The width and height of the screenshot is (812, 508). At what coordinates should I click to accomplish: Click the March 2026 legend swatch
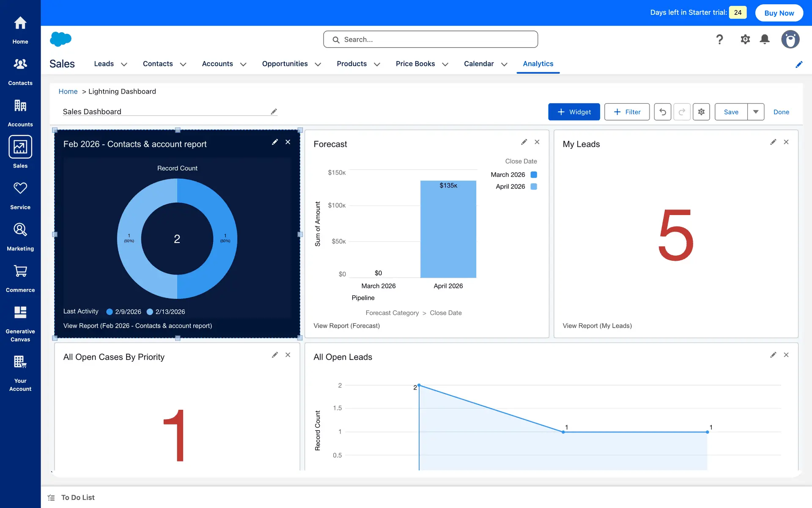tap(534, 175)
